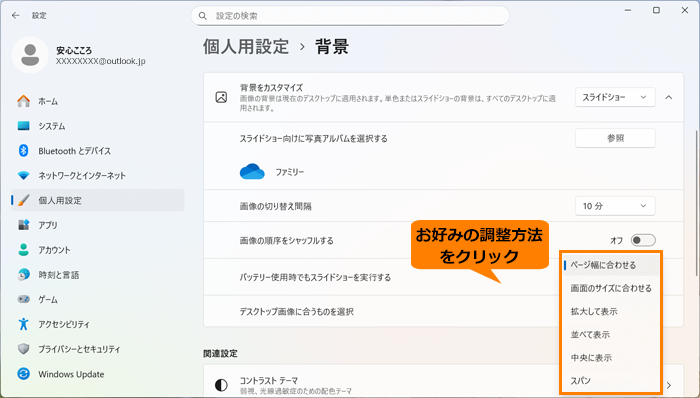Minimize the Settings window
The image size is (700, 398).
628,10
